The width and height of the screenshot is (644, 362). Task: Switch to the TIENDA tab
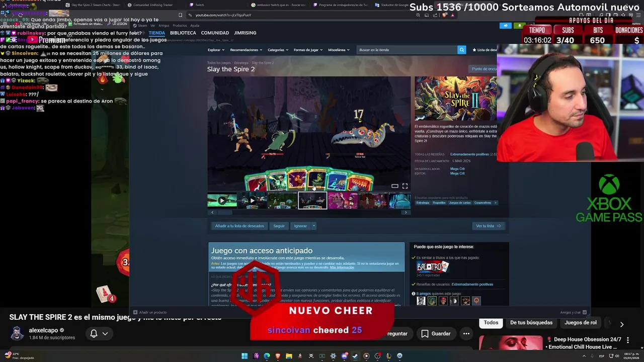pos(156,33)
